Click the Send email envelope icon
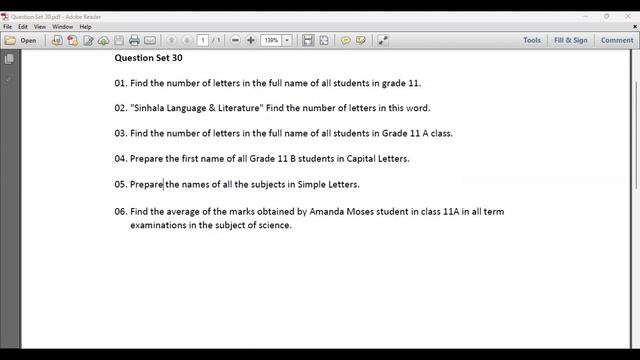The width and height of the screenshot is (640, 360). pyautogui.click(x=150, y=40)
